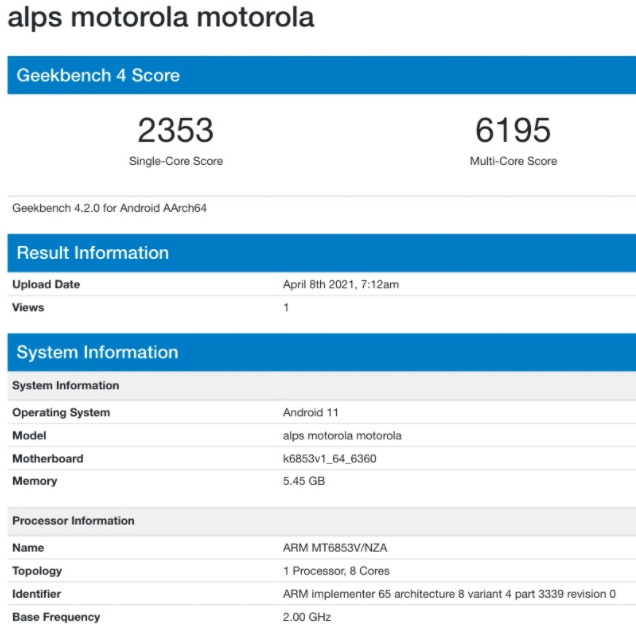Image resolution: width=636 pixels, height=627 pixels.
Task: Click the motherboard value 'k6853v1_64_6360'
Action: (329, 459)
